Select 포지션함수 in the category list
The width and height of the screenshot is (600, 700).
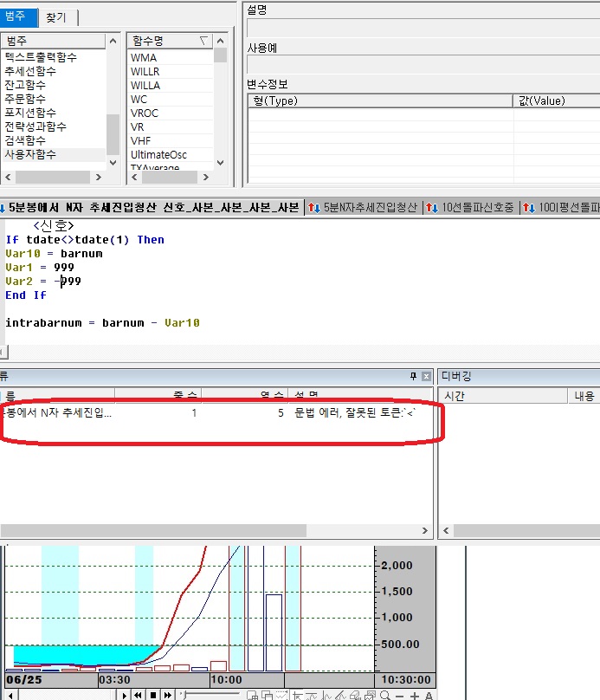click(x=30, y=113)
